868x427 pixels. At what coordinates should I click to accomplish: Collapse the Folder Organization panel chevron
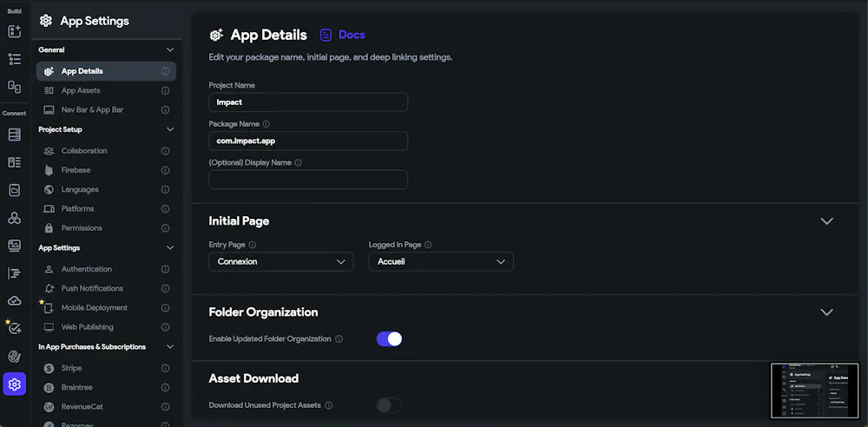click(826, 312)
